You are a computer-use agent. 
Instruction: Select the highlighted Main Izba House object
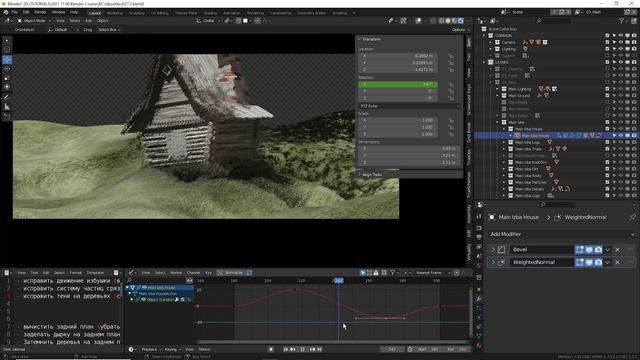click(x=535, y=136)
